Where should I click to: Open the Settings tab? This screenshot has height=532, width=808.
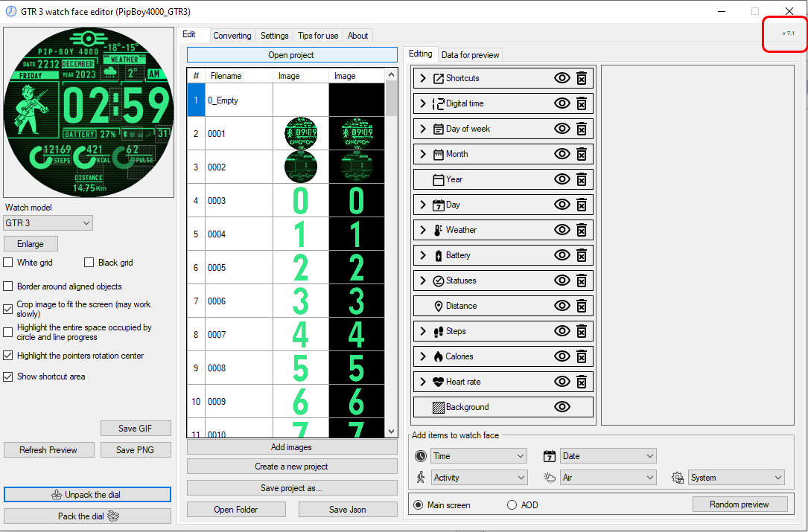point(274,36)
